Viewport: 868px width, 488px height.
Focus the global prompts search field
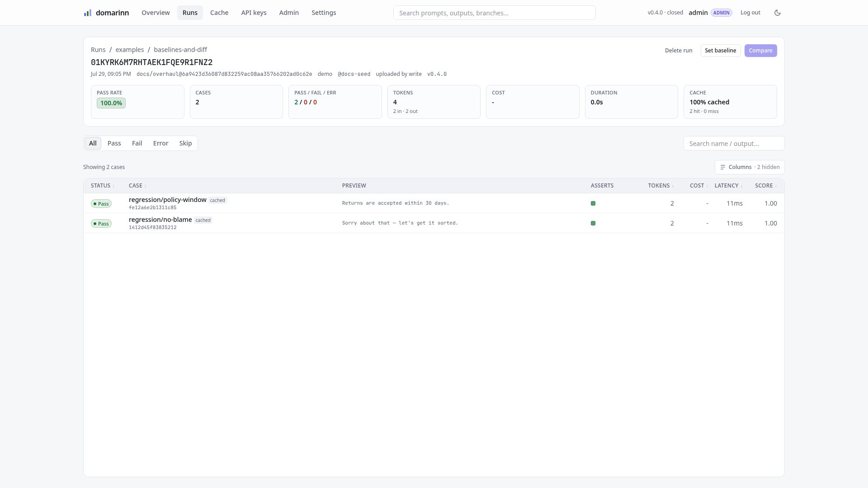[x=495, y=13]
